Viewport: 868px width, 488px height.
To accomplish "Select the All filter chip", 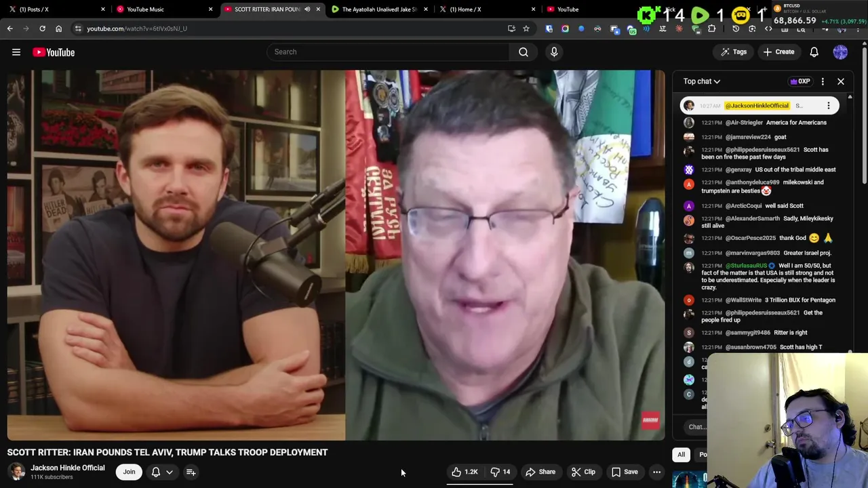I will click(x=681, y=455).
